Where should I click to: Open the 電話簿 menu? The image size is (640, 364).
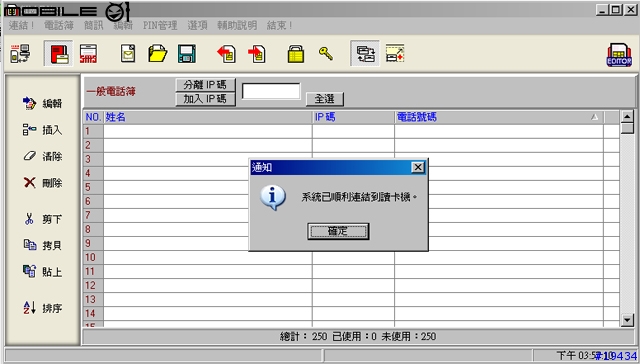pyautogui.click(x=58, y=25)
